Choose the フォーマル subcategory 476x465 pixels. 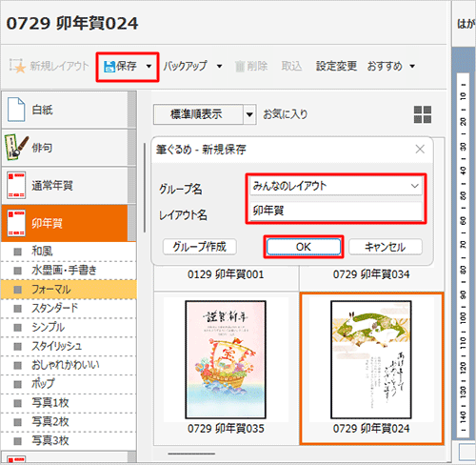coord(69,290)
